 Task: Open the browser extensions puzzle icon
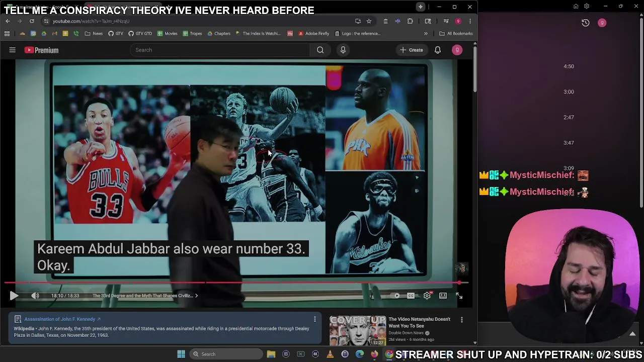pos(410,21)
